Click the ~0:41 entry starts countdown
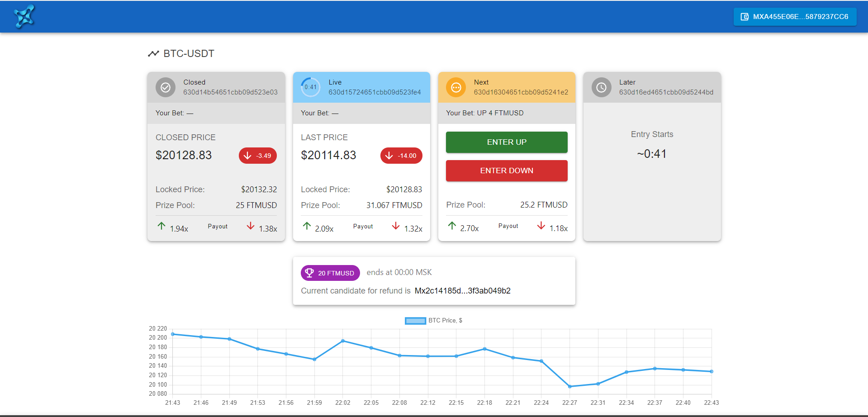 [652, 154]
